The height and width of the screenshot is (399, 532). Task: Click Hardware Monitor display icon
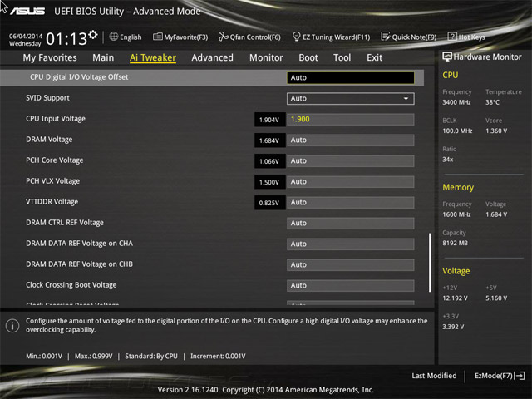click(x=447, y=57)
